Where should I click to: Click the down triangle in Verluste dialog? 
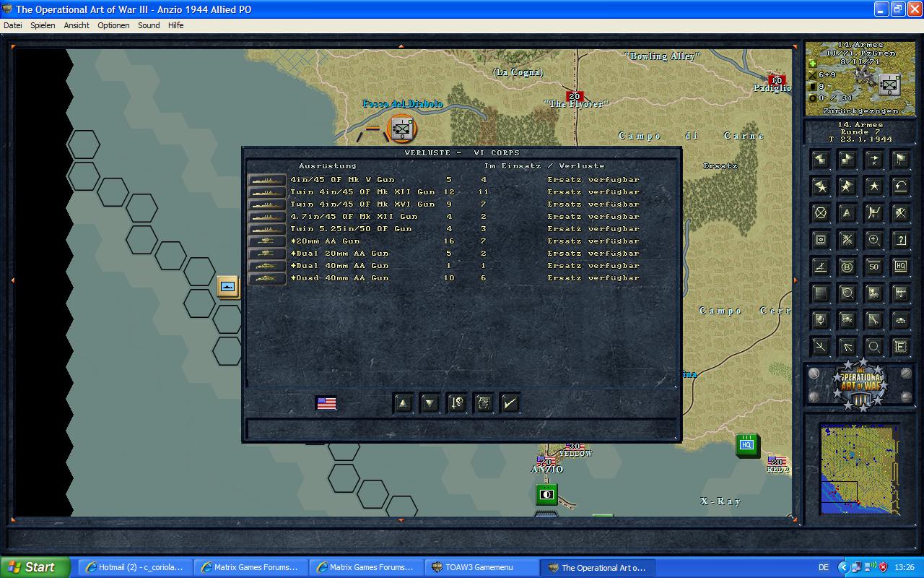pos(430,403)
